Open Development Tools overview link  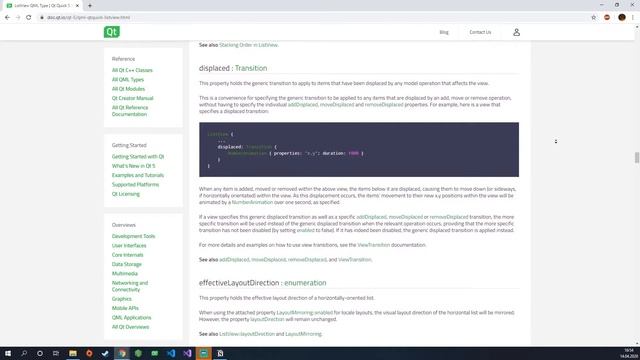[x=133, y=236]
